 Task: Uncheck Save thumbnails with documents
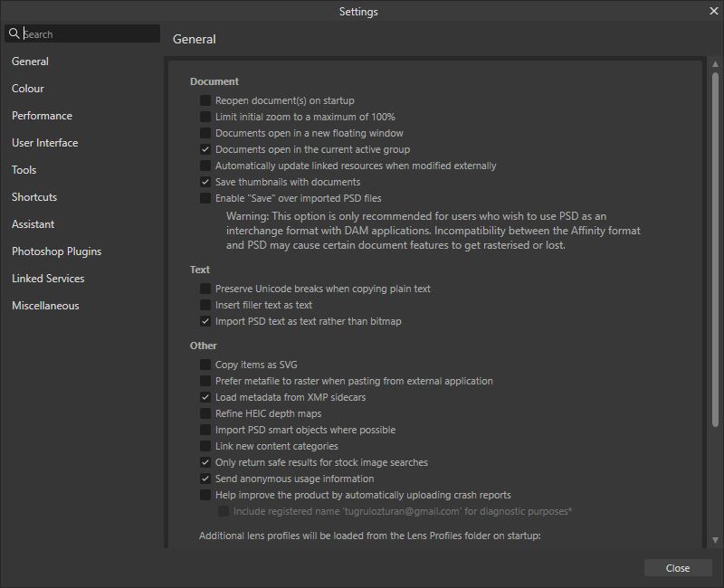point(205,182)
